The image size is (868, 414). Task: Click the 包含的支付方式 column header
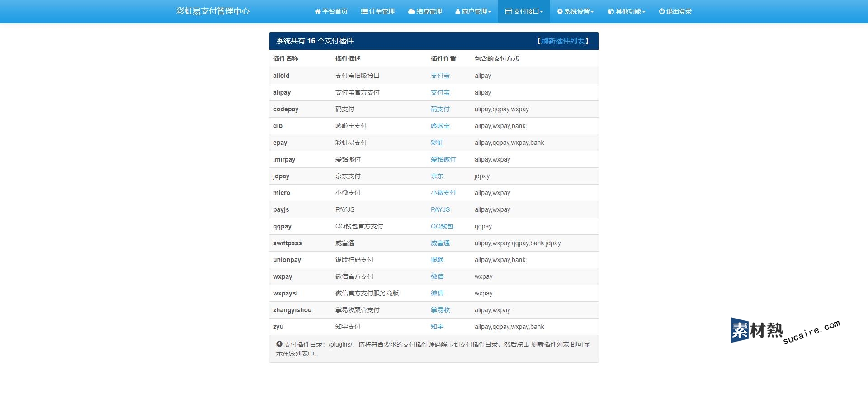pyautogui.click(x=496, y=58)
